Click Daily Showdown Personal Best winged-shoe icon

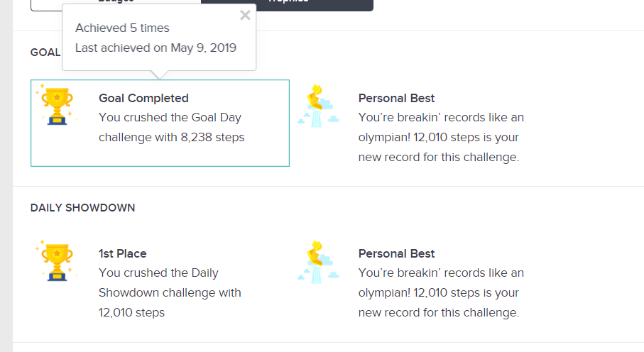318,262
